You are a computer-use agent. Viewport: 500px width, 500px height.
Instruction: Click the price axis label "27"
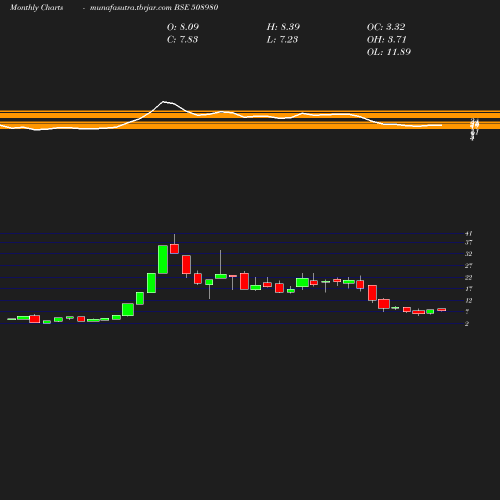[469, 266]
